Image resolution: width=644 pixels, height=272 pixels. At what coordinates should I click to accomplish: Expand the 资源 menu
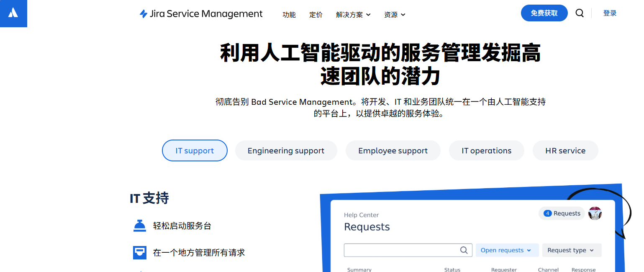395,15
